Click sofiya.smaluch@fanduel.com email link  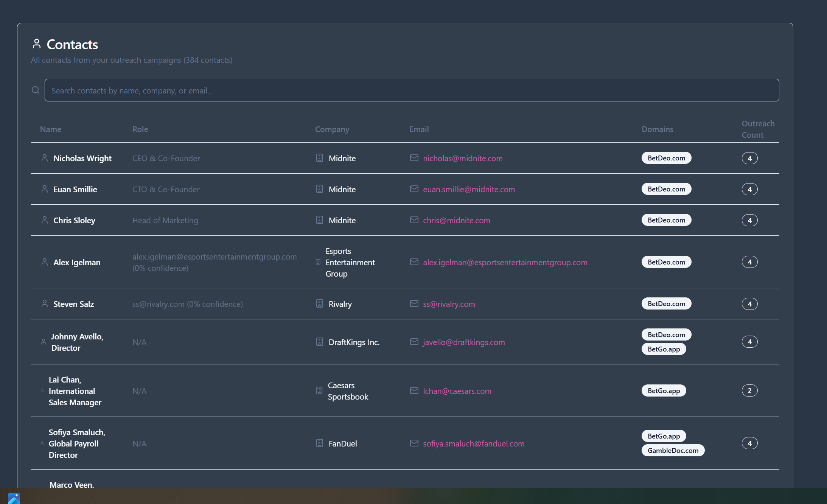coord(474,443)
